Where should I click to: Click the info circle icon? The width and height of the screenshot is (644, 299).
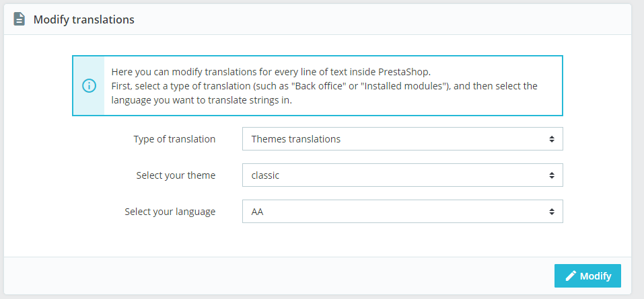89,86
